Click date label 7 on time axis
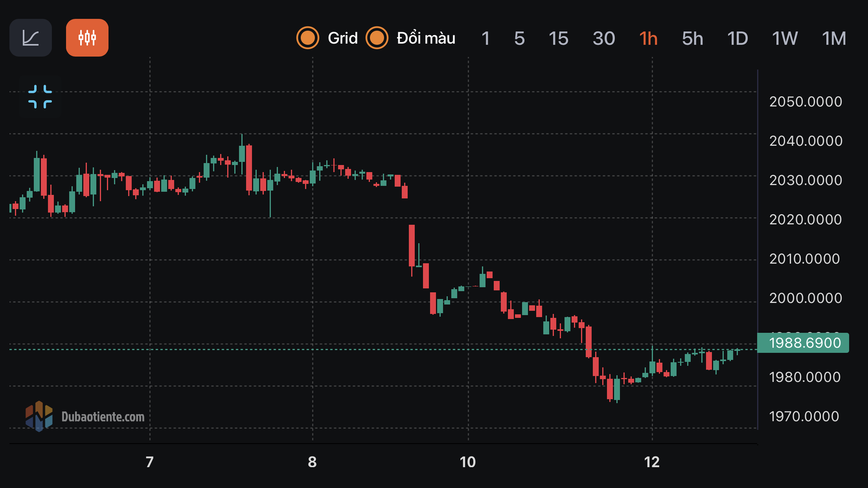This screenshot has height=488, width=868. point(149,462)
